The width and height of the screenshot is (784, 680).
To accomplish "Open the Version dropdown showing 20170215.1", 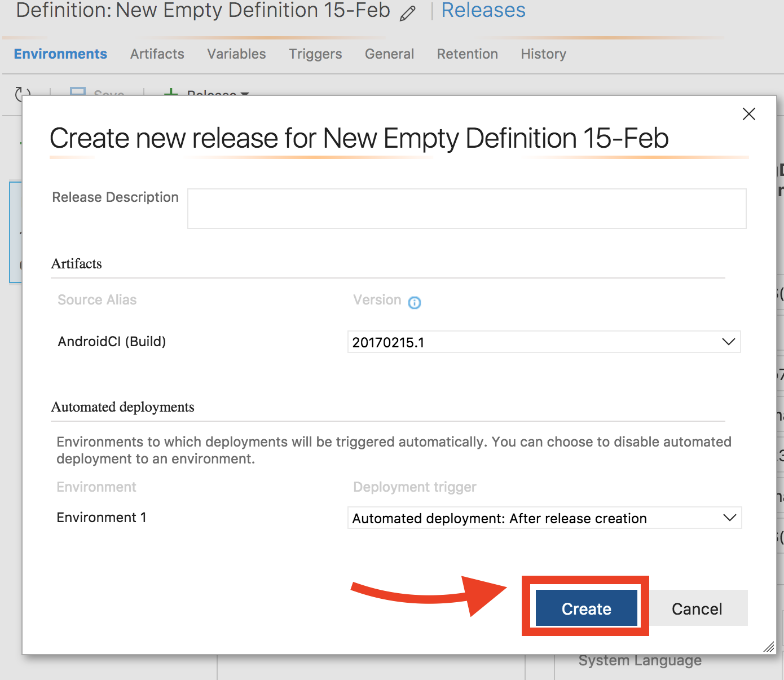I will tap(544, 342).
